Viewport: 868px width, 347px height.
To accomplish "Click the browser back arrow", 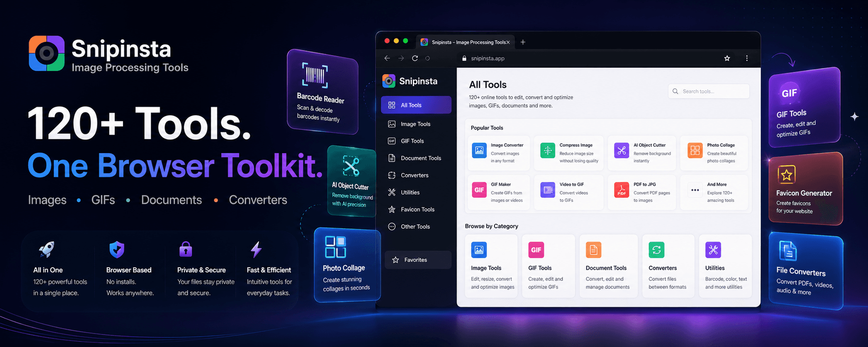I will [x=387, y=58].
